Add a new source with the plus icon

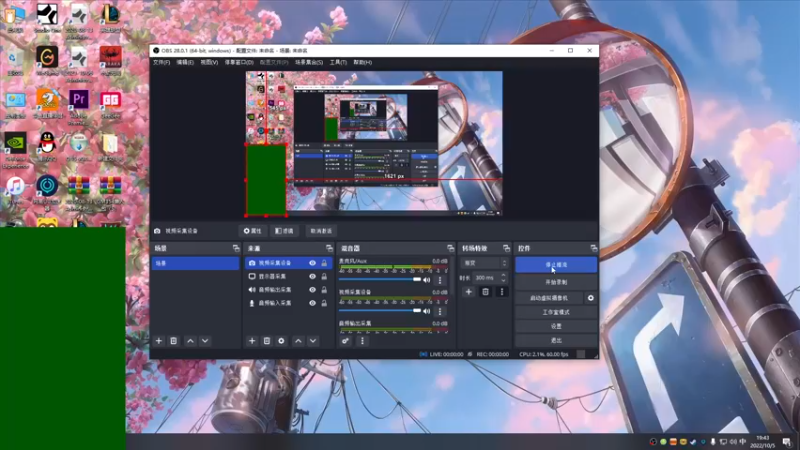[x=252, y=341]
